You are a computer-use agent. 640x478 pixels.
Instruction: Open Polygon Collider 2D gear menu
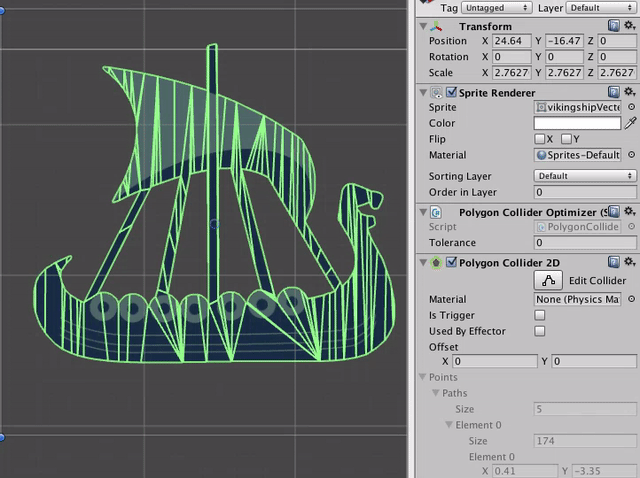tap(629, 262)
